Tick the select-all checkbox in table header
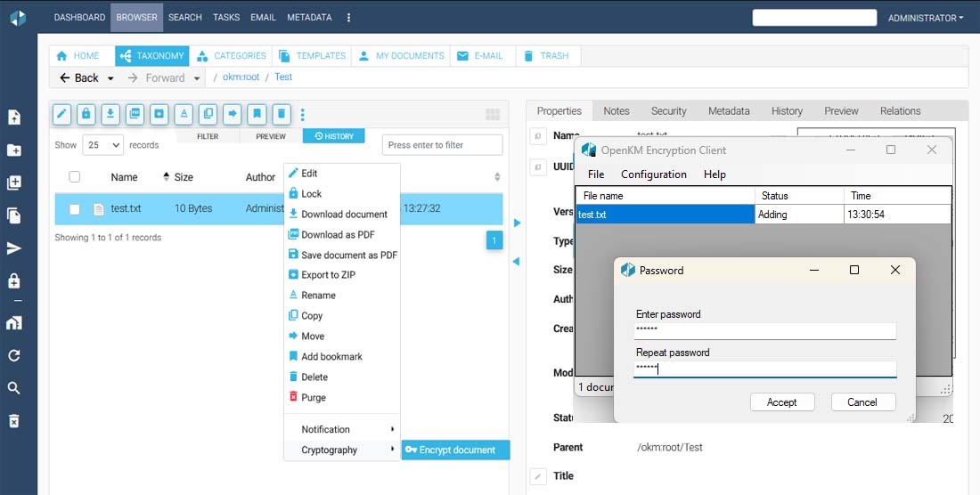 coord(74,176)
